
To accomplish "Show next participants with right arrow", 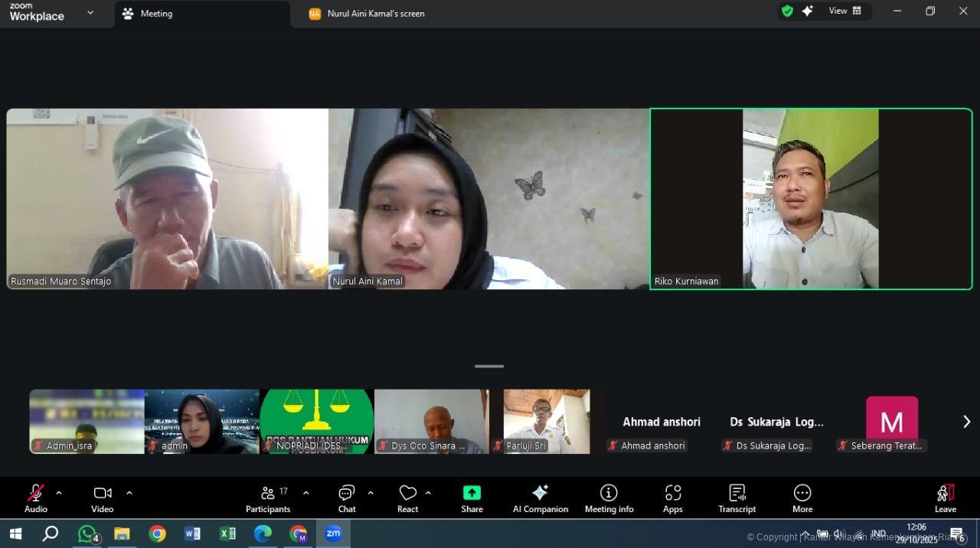I will click(966, 422).
